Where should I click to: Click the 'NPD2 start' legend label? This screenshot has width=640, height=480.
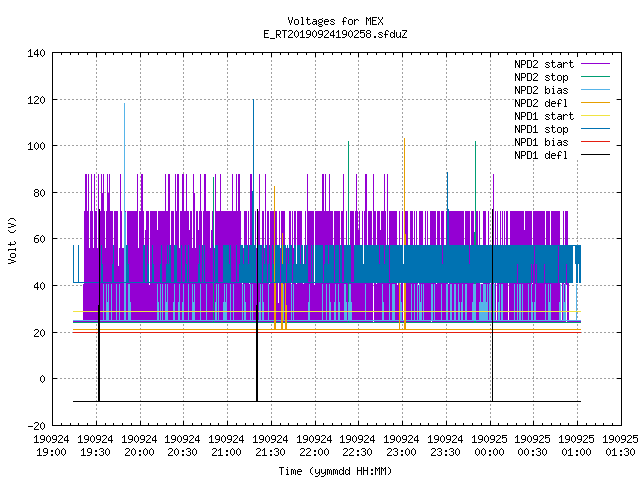(x=544, y=64)
